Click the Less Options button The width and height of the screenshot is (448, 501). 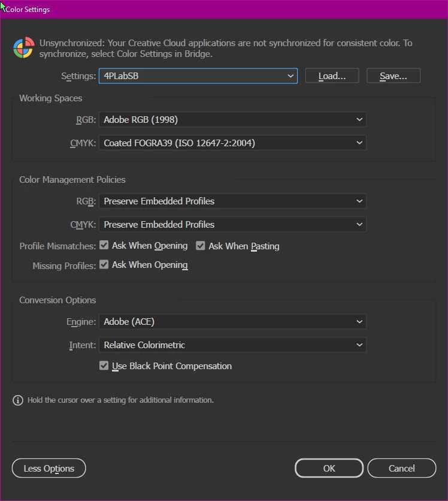coord(49,468)
